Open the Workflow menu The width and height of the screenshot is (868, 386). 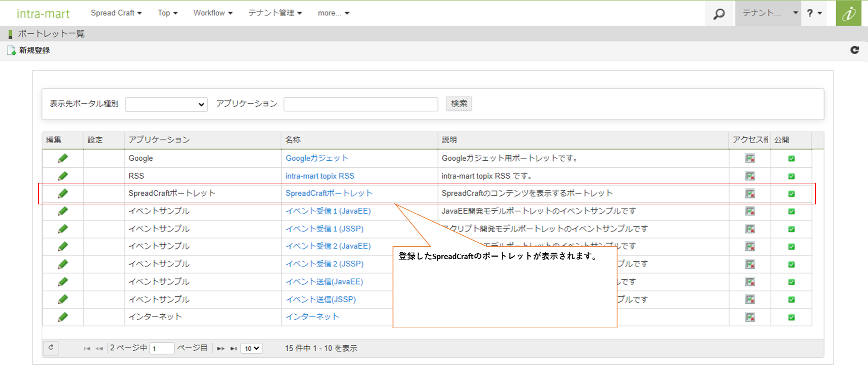pos(213,13)
